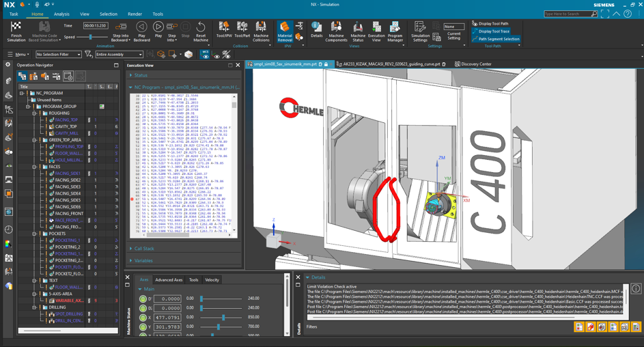Screen dimensions: 644x347
Task: Click the last Filters icon button
Action: [636, 327]
